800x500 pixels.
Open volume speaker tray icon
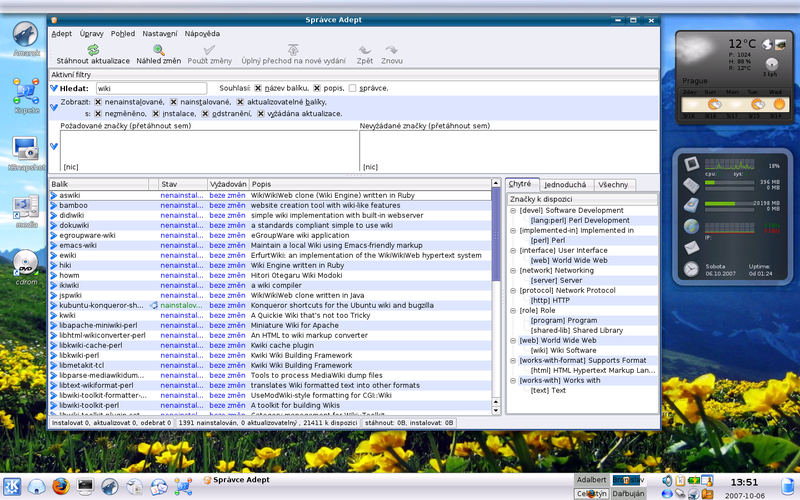click(667, 480)
